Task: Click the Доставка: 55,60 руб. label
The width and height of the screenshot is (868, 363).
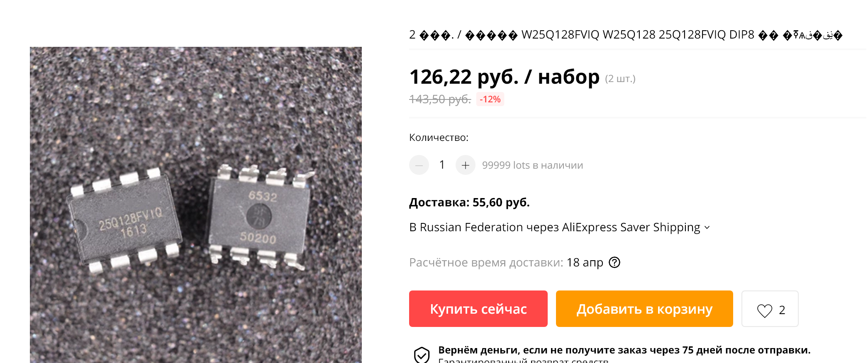Action: [469, 202]
